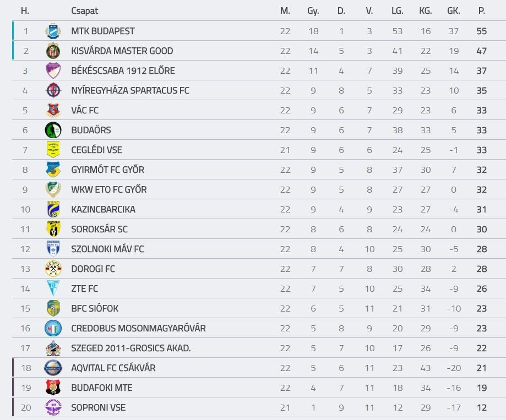506x420 pixels.
Task: Sort by the Gy. wins column header
Action: pos(313,11)
